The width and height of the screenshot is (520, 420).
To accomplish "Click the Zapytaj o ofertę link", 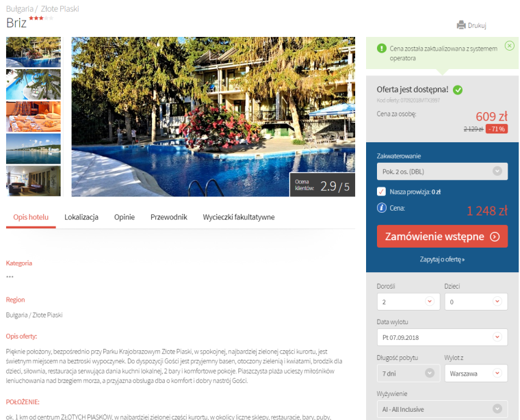I will [442, 259].
